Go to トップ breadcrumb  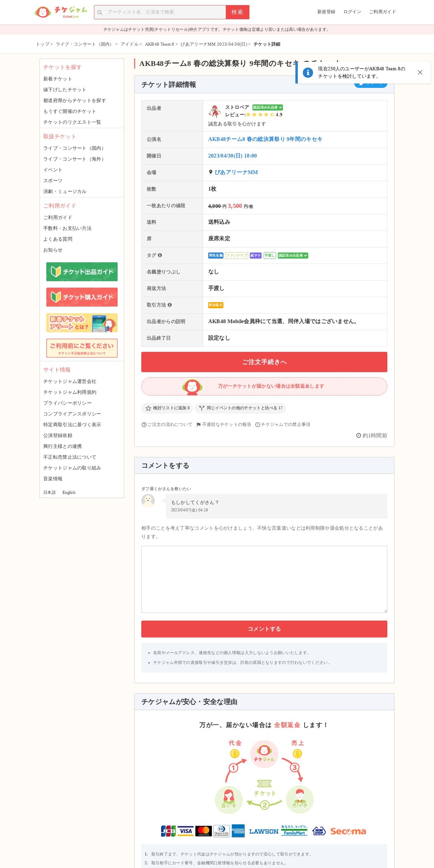43,44
